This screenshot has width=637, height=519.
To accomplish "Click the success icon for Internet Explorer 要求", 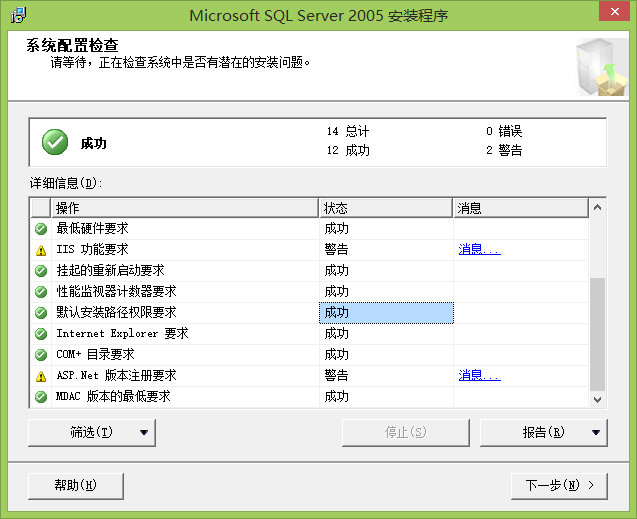I will [41, 334].
